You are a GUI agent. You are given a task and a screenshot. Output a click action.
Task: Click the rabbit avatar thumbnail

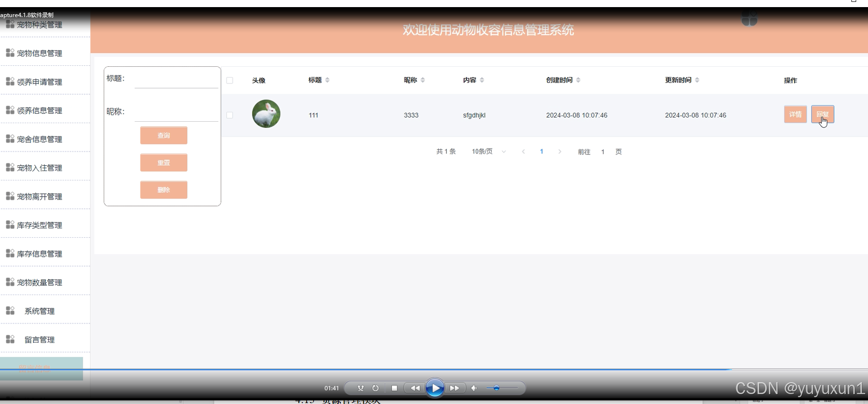pyautogui.click(x=266, y=114)
